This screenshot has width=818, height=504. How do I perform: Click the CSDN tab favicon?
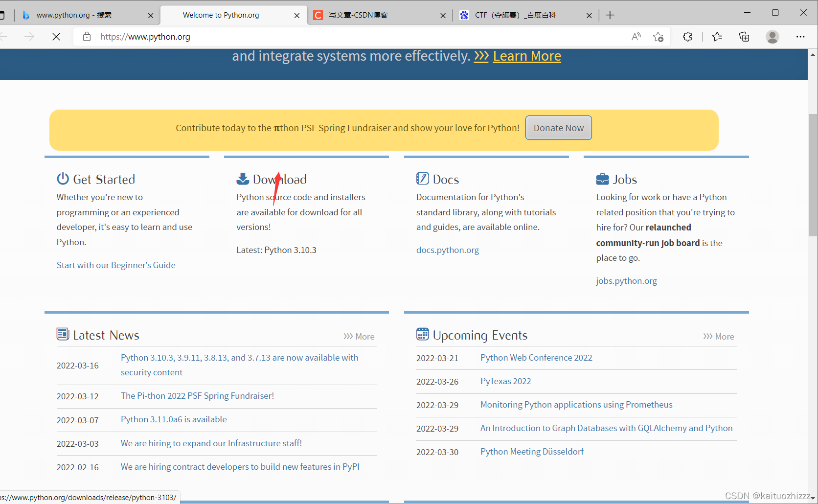tap(318, 15)
